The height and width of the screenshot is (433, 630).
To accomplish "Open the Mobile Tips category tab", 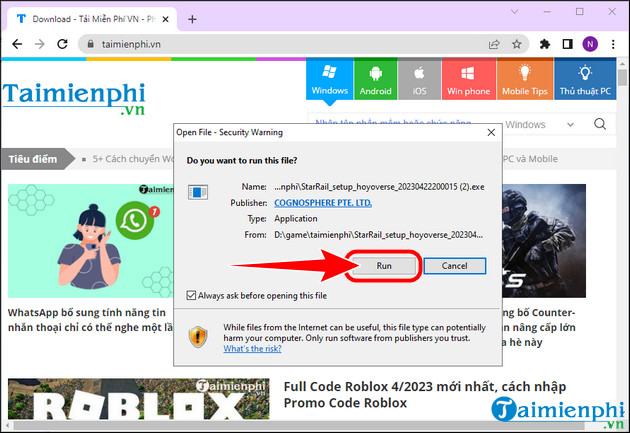I will [x=524, y=79].
